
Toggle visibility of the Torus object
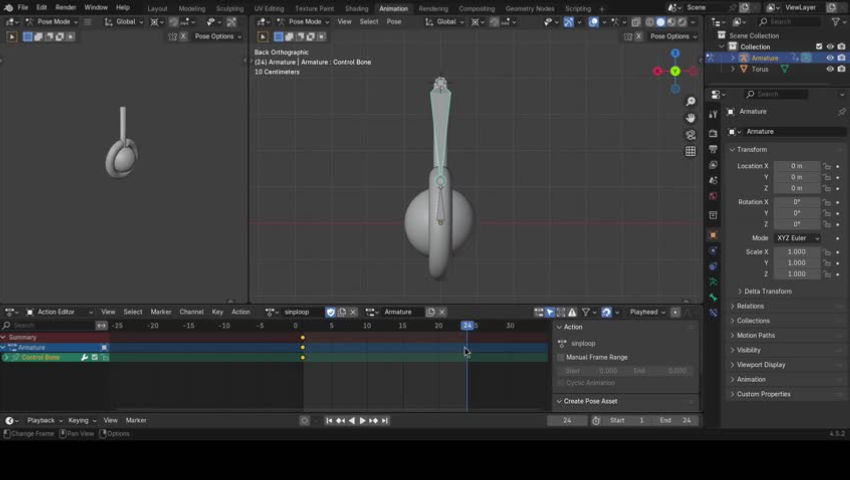[x=829, y=70]
